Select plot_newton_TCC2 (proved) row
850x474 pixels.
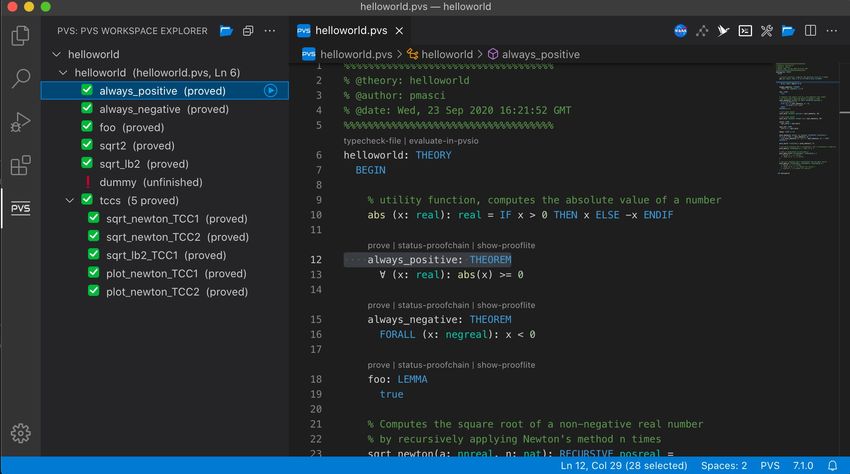pos(165,292)
